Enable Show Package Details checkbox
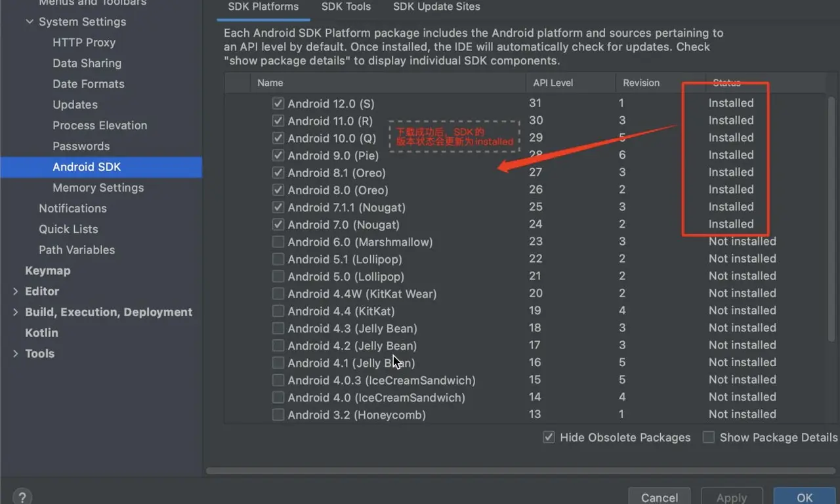 point(709,437)
